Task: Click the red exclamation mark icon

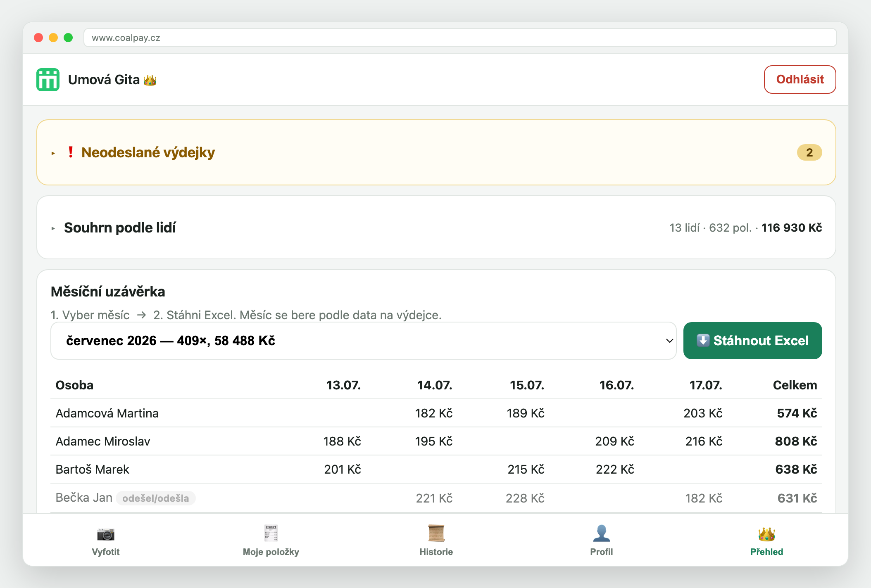Action: pyautogui.click(x=71, y=152)
